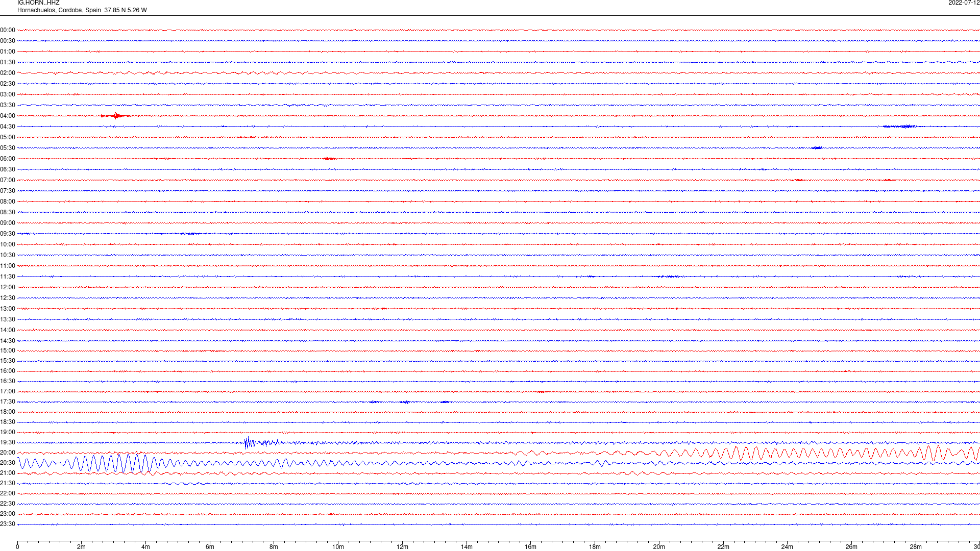Select the 08:00 time label
This screenshot has height=551, width=980.
8,202
